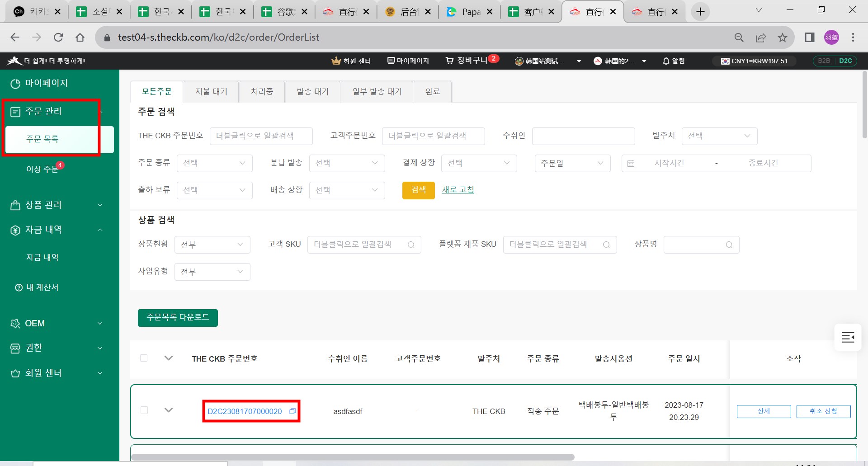The height and width of the screenshot is (466, 868).
Task: Open the 상품현황 dropdown
Action: pos(212,245)
